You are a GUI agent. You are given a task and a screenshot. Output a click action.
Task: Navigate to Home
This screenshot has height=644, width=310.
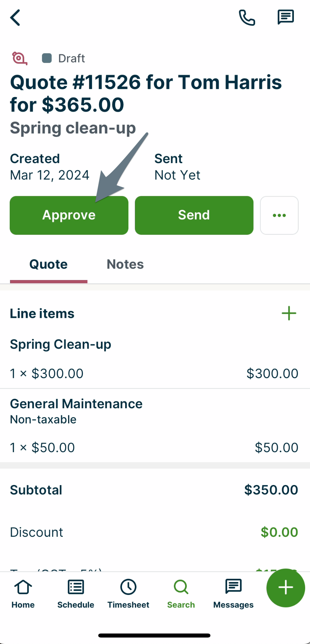coord(23,594)
